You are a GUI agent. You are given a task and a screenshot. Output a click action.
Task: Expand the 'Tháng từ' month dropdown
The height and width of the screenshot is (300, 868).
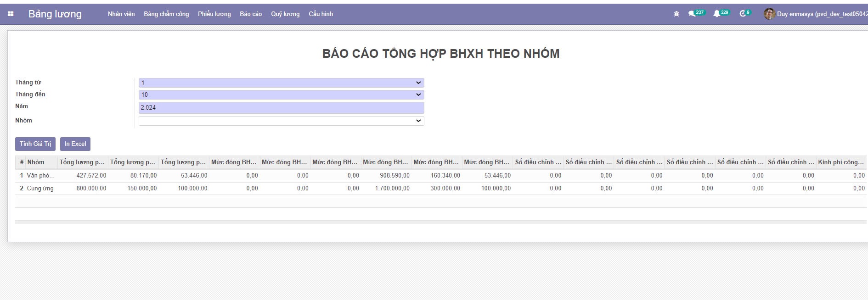click(x=281, y=83)
